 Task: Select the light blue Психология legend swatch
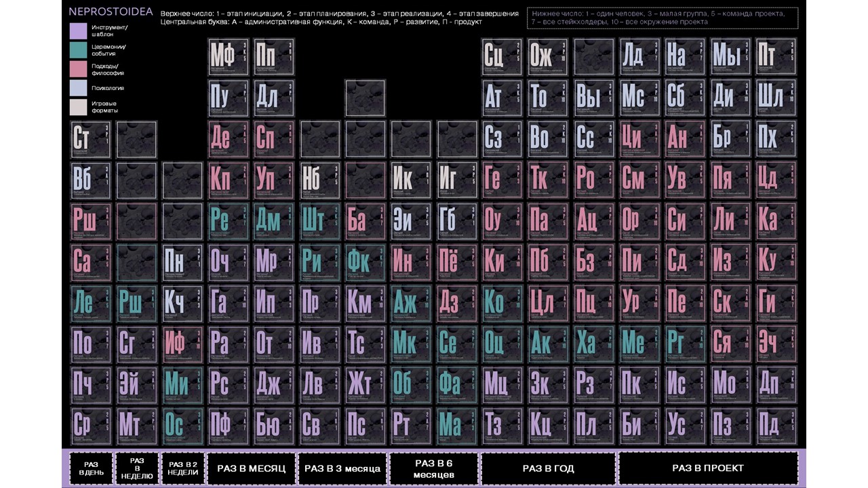pos(79,88)
